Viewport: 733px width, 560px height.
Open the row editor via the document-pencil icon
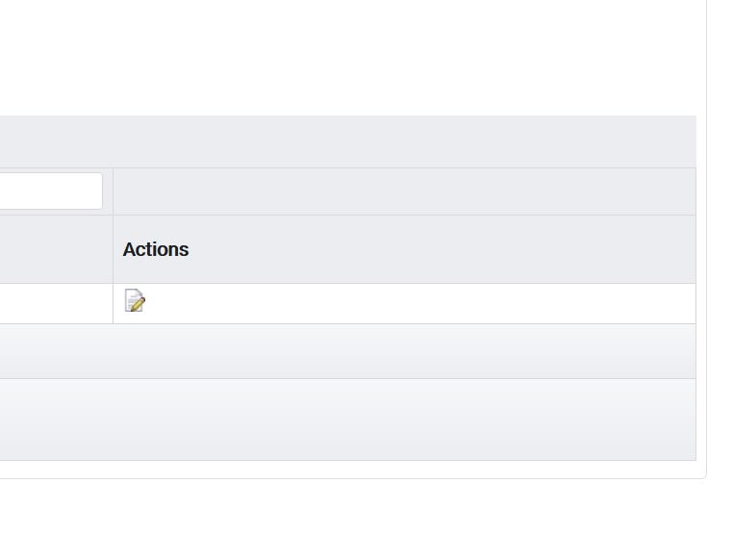tap(135, 300)
